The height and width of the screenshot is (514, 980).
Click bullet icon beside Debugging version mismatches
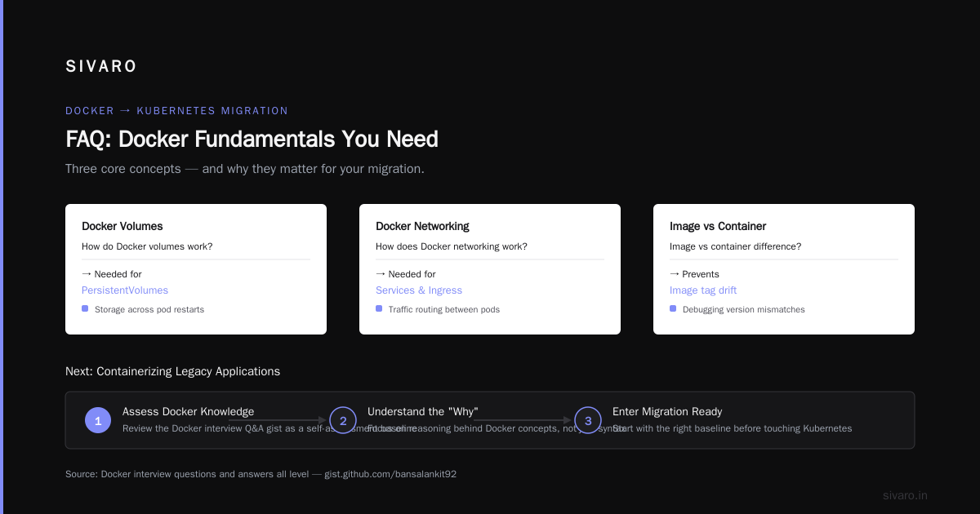673,308
